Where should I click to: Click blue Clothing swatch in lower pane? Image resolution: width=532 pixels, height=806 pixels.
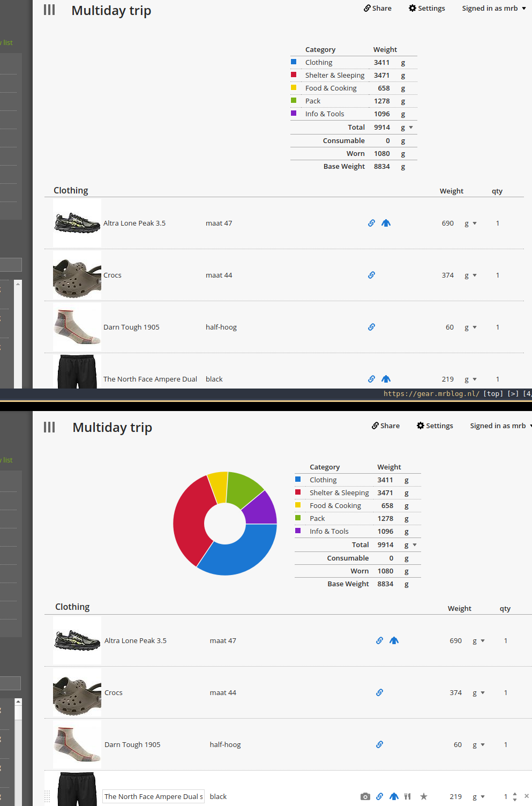pos(298,479)
